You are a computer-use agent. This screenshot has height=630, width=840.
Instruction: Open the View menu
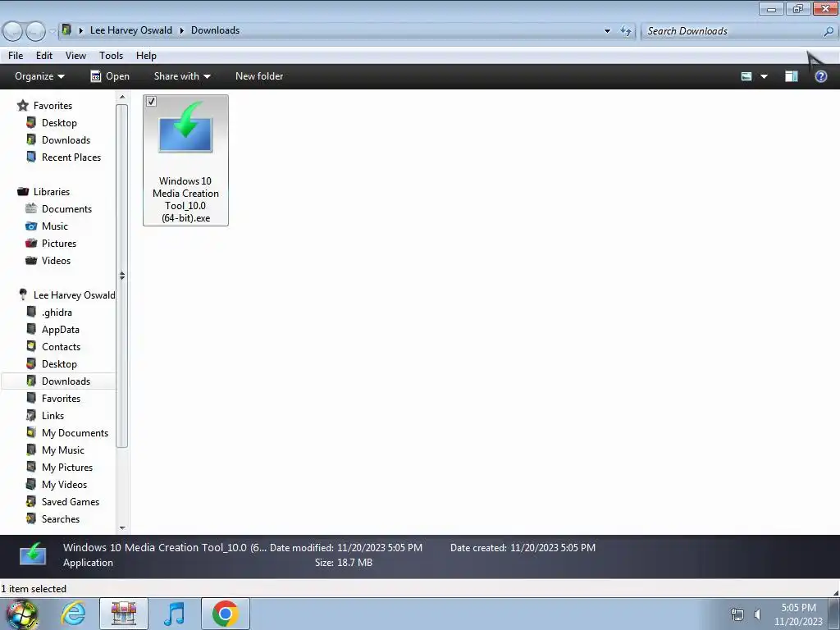(x=75, y=56)
